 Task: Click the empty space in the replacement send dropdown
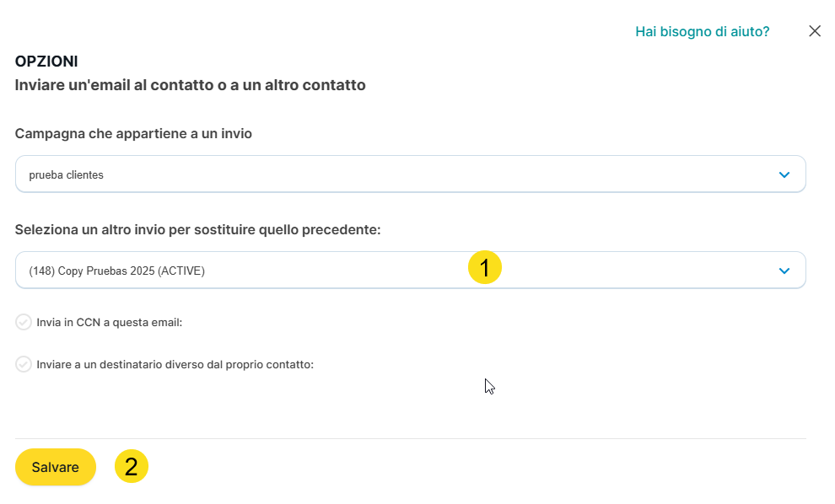(633, 271)
